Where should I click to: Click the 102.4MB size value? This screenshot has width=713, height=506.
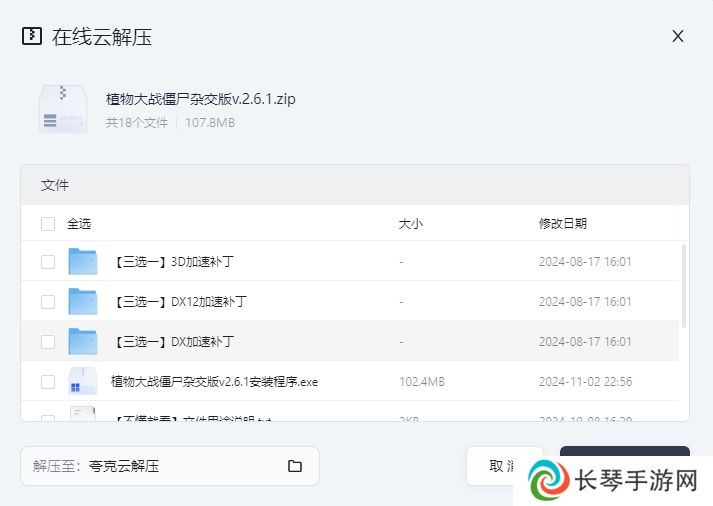coord(422,382)
